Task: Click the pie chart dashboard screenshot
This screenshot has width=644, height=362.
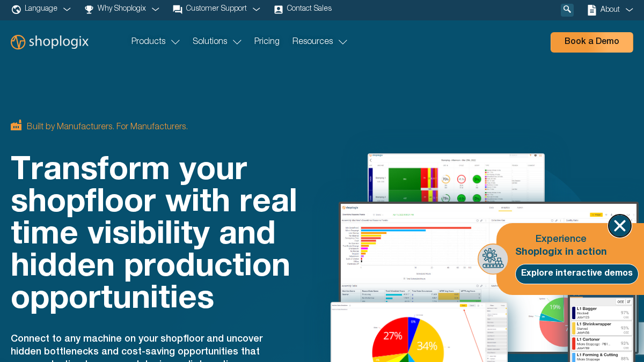Action: pos(419,333)
